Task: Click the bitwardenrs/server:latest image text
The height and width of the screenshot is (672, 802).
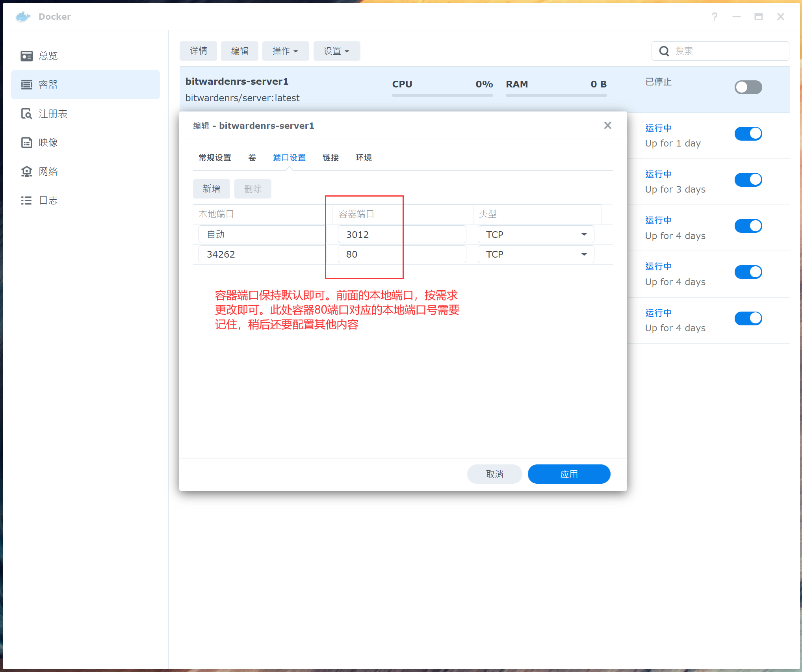Action: point(243,98)
